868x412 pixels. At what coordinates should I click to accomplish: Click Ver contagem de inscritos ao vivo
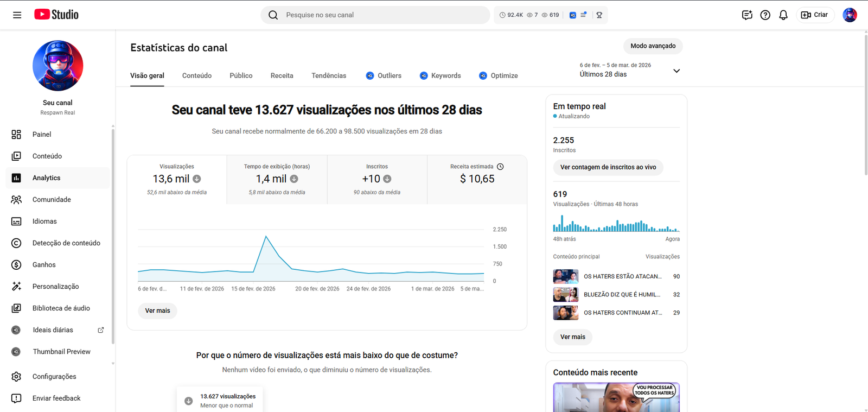tap(608, 167)
